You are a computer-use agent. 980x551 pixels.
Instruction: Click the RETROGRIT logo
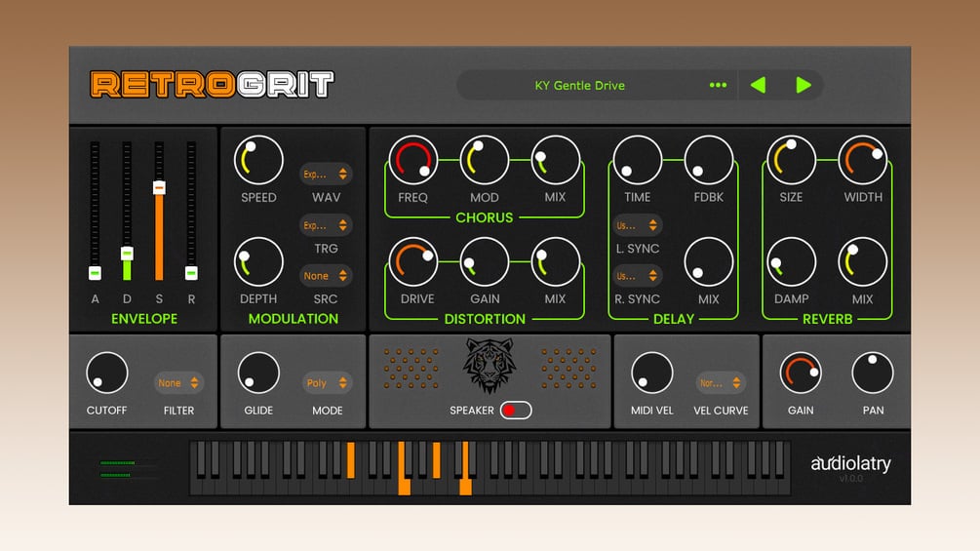point(212,85)
